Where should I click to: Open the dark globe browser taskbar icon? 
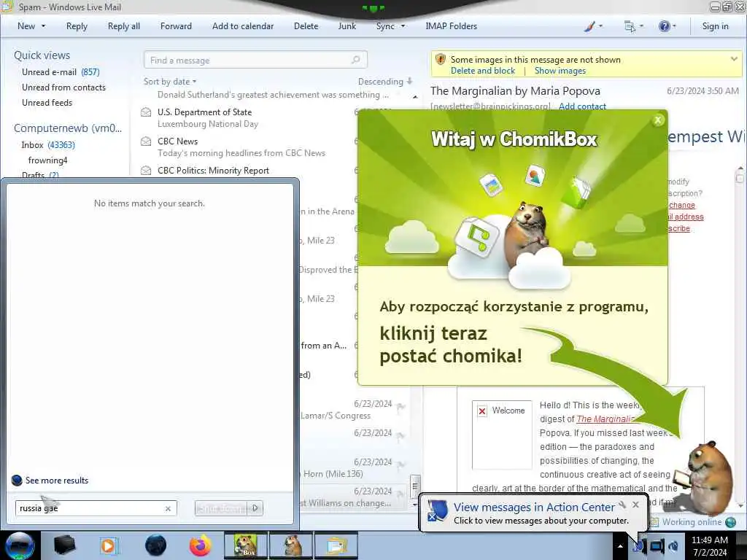(155, 545)
